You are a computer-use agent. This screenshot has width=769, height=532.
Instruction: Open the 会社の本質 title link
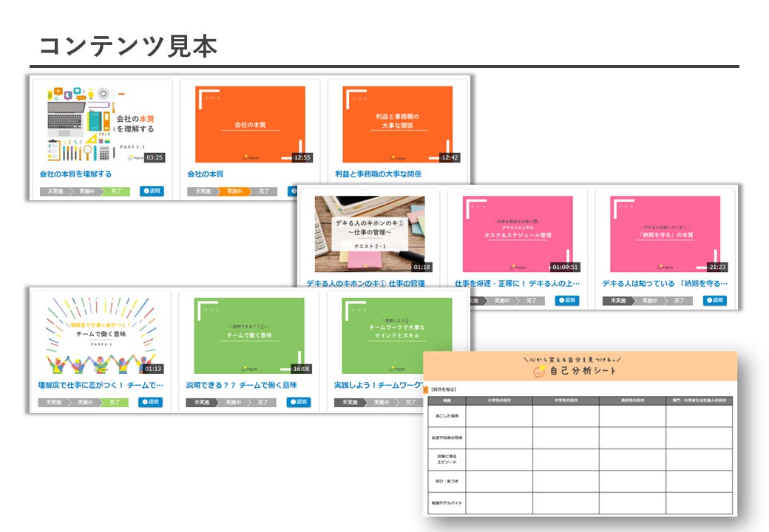(206, 174)
